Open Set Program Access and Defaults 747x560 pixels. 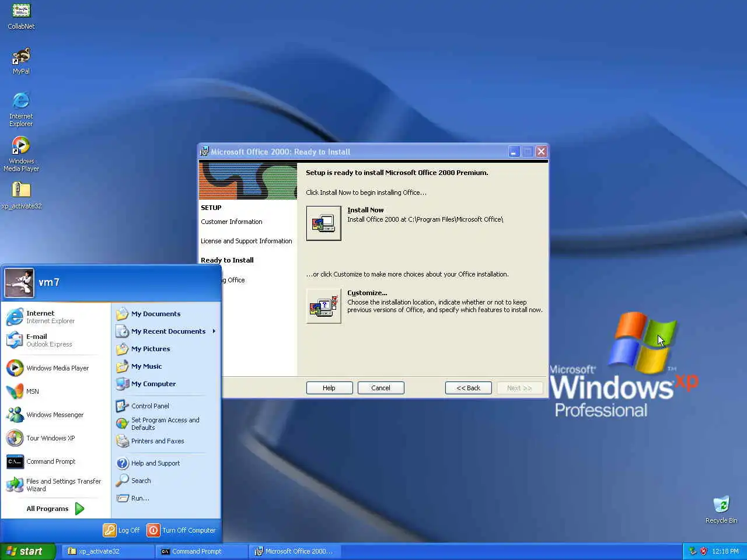[x=166, y=423]
